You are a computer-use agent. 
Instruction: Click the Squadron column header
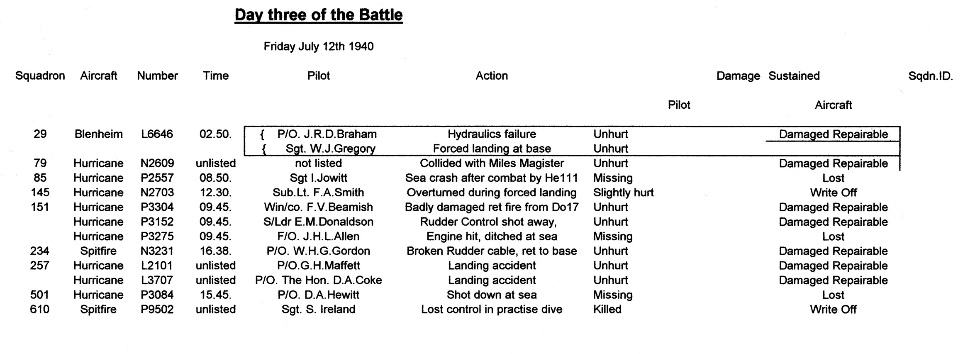coord(40,76)
